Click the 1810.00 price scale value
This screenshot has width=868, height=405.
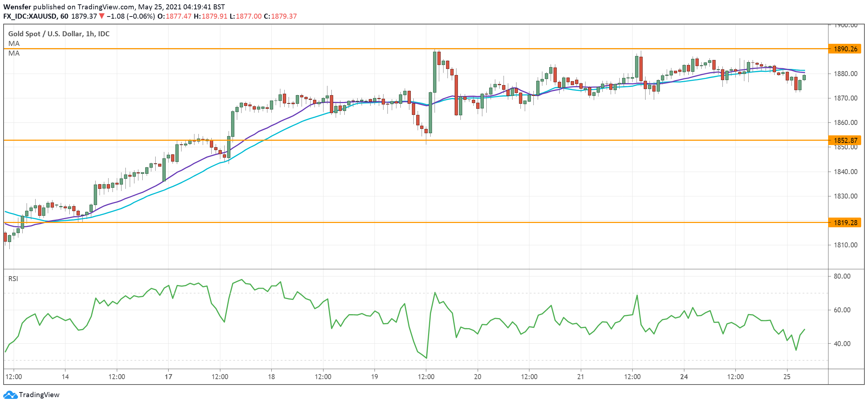coord(845,245)
